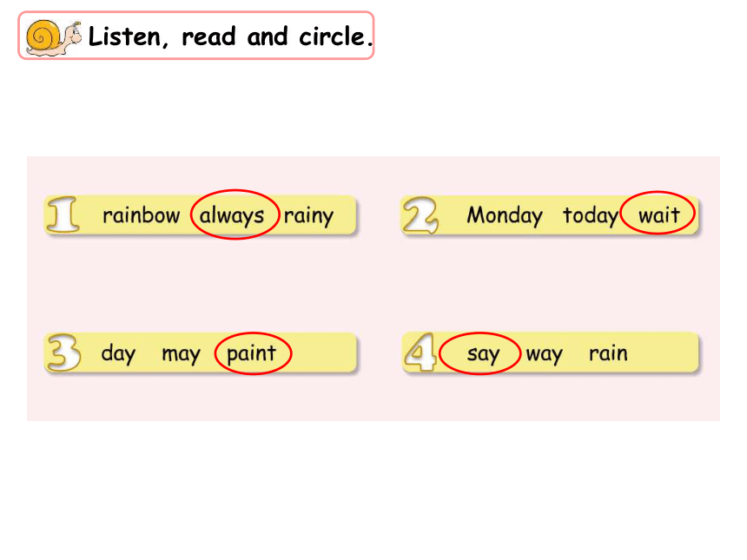Click the word rain in row 4
Screen dimensions: 747x560
point(608,353)
